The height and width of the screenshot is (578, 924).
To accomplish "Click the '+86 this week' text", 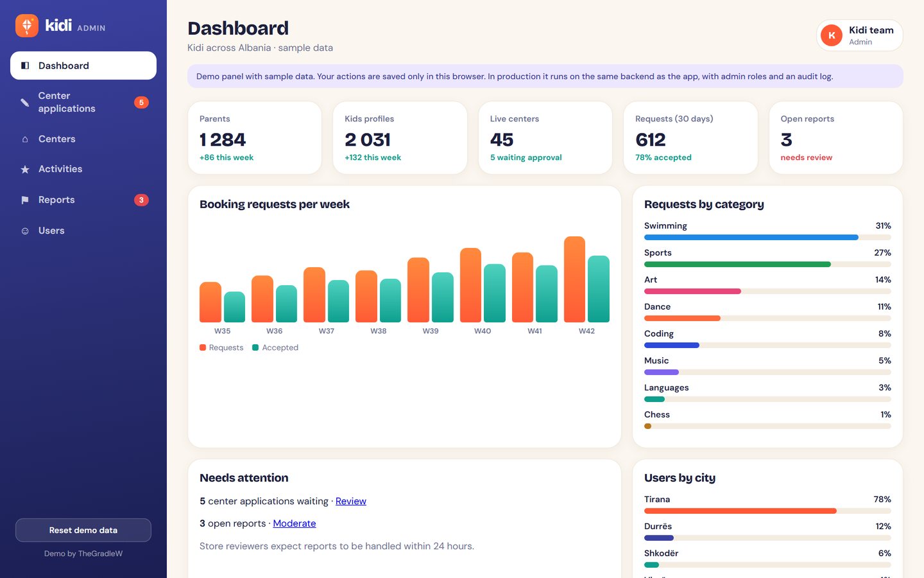I will (227, 157).
